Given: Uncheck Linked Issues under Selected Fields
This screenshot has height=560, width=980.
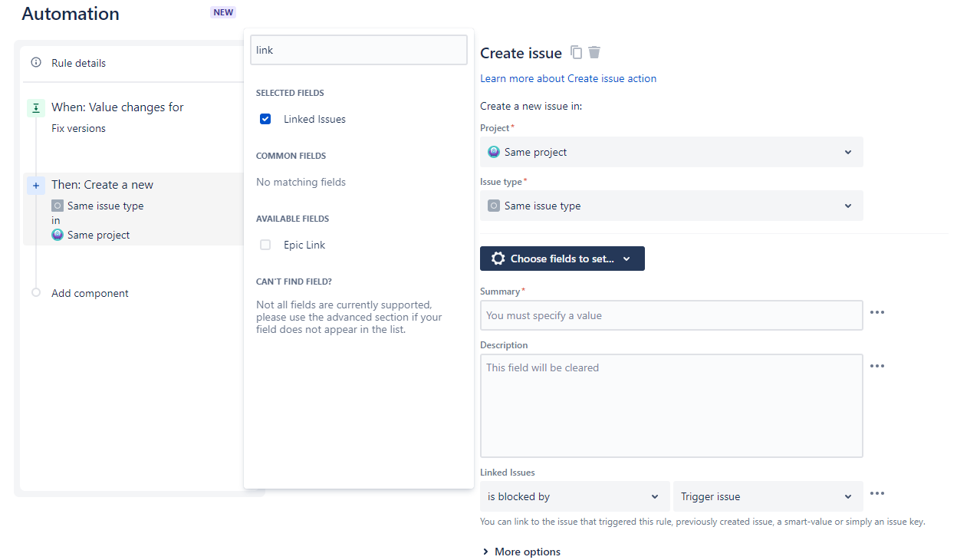Looking at the screenshot, I should [265, 119].
